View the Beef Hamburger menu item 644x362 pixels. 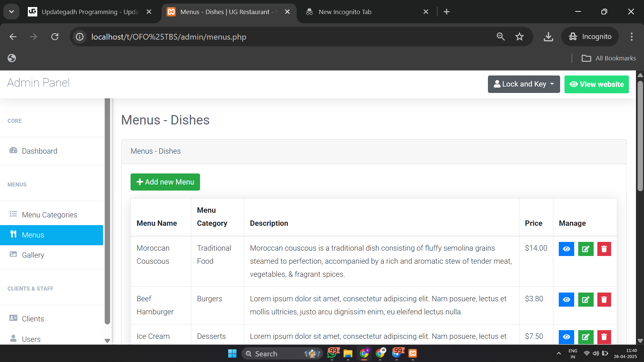point(566,300)
